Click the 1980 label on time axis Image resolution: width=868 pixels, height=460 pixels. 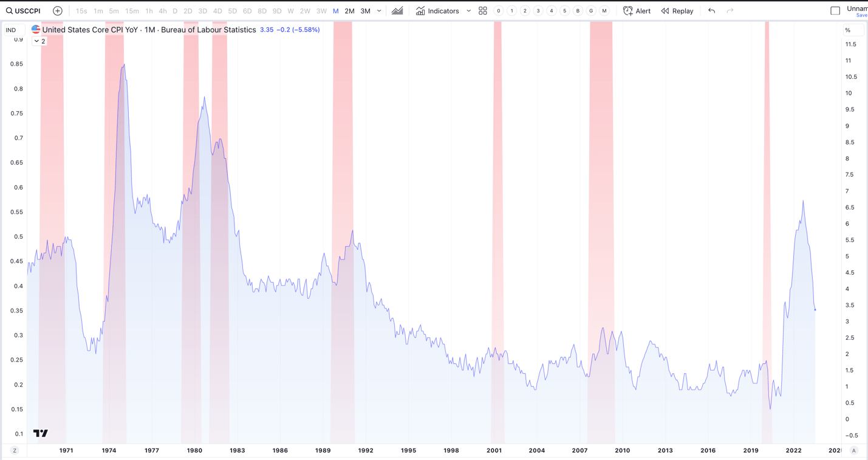click(194, 450)
